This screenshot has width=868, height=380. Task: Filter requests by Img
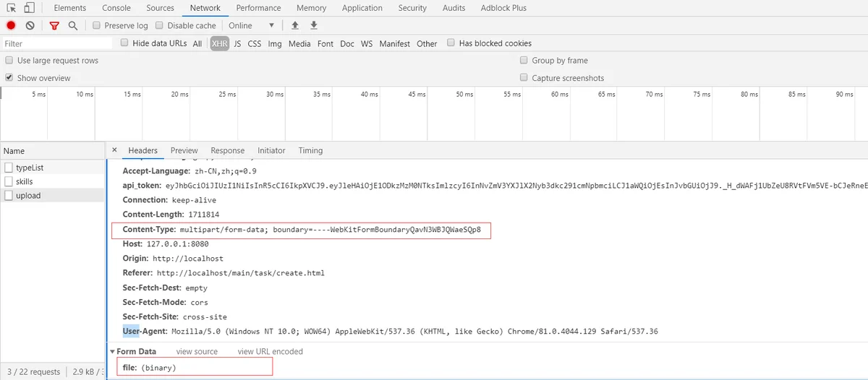tap(275, 43)
